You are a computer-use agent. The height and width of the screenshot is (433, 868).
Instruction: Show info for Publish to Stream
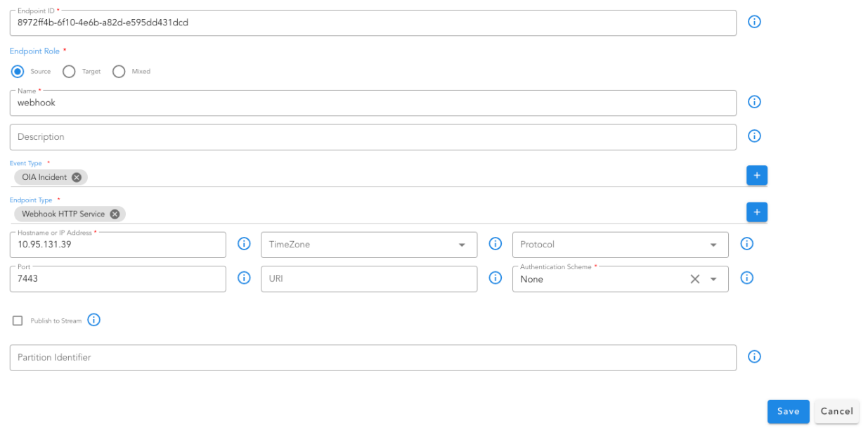(x=93, y=320)
